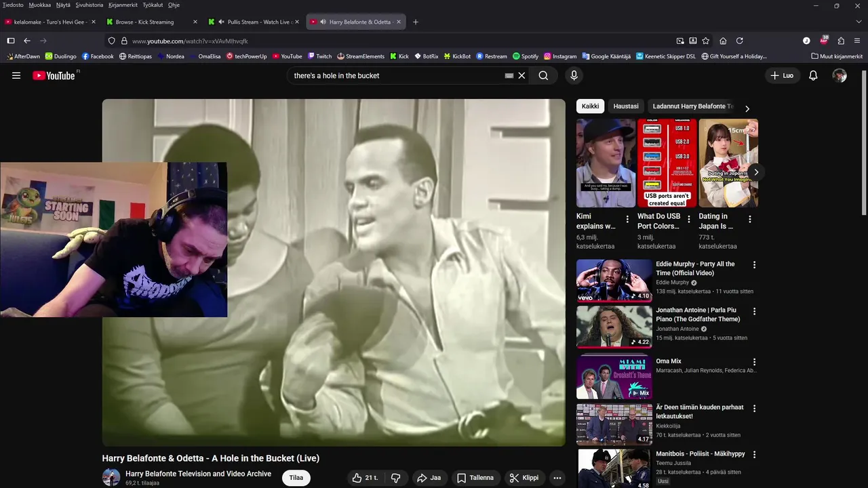Go back with the browser back arrow

[x=27, y=41]
